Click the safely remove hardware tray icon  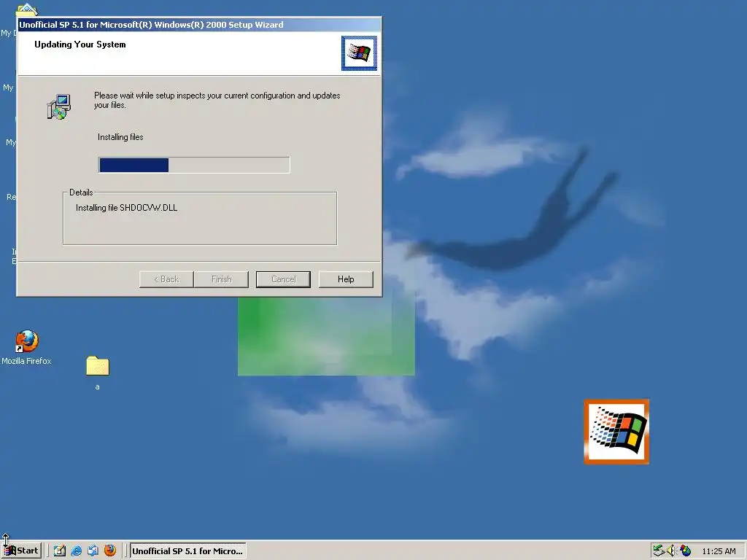pos(659,551)
